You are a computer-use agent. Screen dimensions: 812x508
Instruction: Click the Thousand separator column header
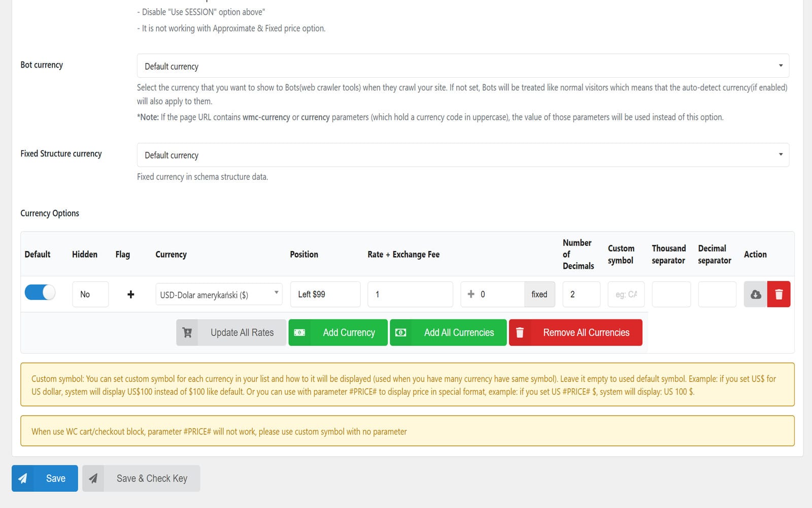pos(669,255)
